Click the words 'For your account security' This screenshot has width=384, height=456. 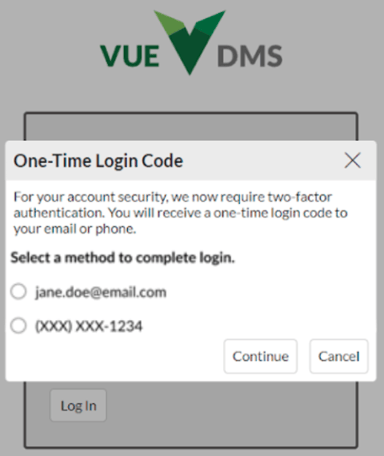pos(89,197)
